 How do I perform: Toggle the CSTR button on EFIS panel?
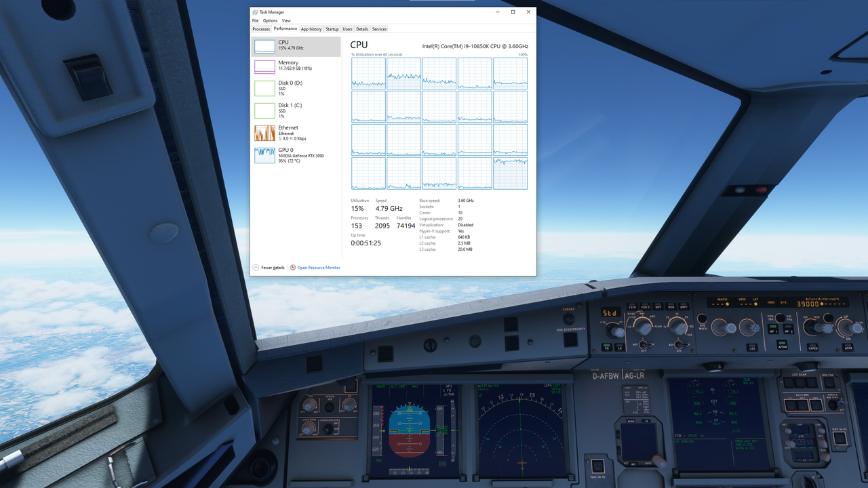tap(632, 306)
